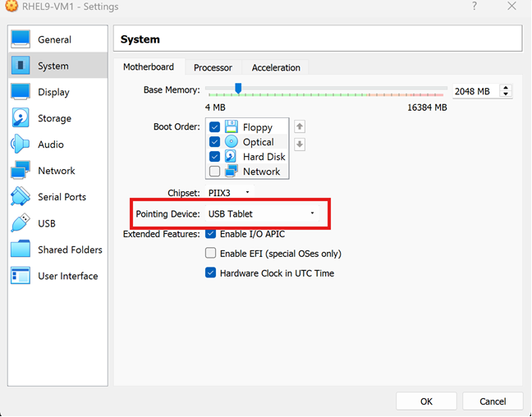Open the Storage disk icon
Viewport: 532px width, 417px height.
point(21,117)
